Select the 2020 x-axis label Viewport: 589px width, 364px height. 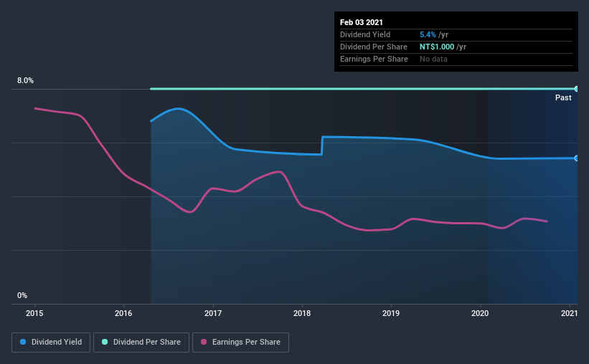coord(480,313)
